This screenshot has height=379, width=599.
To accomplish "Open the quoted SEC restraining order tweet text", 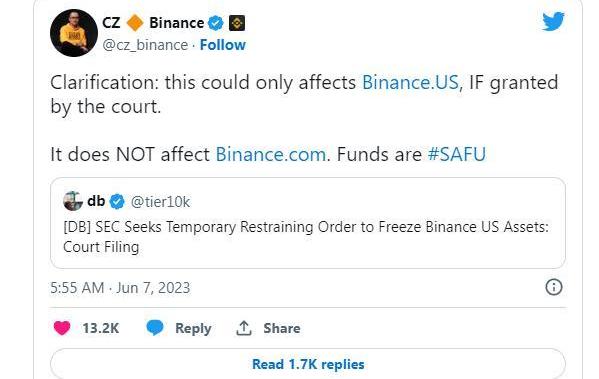I will [x=306, y=236].
